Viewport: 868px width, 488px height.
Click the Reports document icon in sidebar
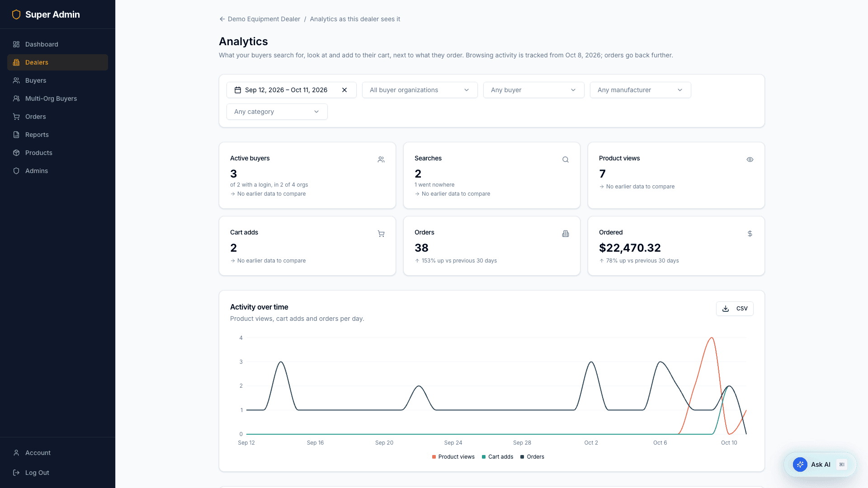pyautogui.click(x=16, y=135)
